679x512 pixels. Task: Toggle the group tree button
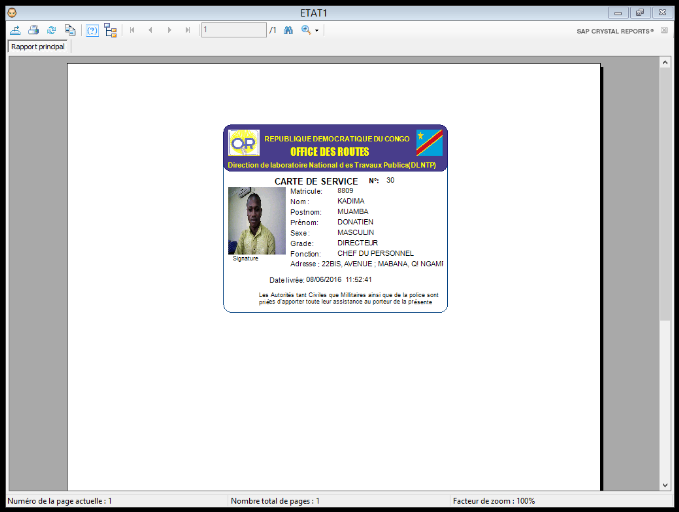pyautogui.click(x=111, y=30)
